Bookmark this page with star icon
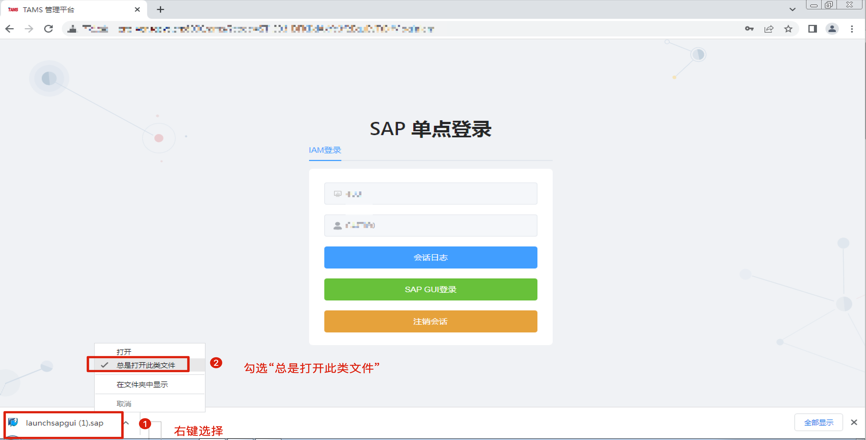Screen dimensions: 866x440 [x=788, y=29]
